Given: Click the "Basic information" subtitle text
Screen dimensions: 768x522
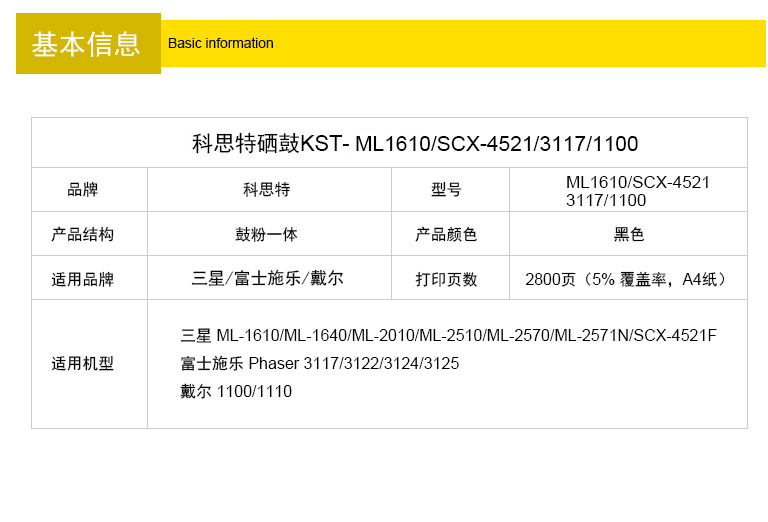Looking at the screenshot, I should [220, 43].
